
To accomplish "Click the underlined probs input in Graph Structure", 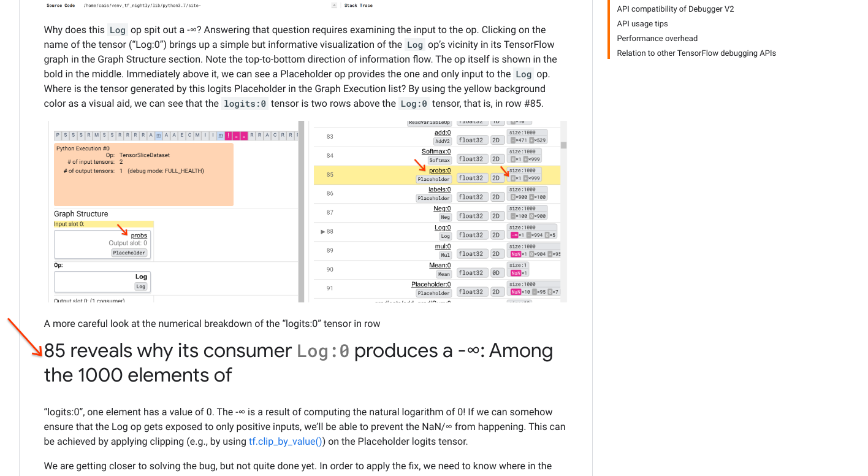I will [139, 236].
